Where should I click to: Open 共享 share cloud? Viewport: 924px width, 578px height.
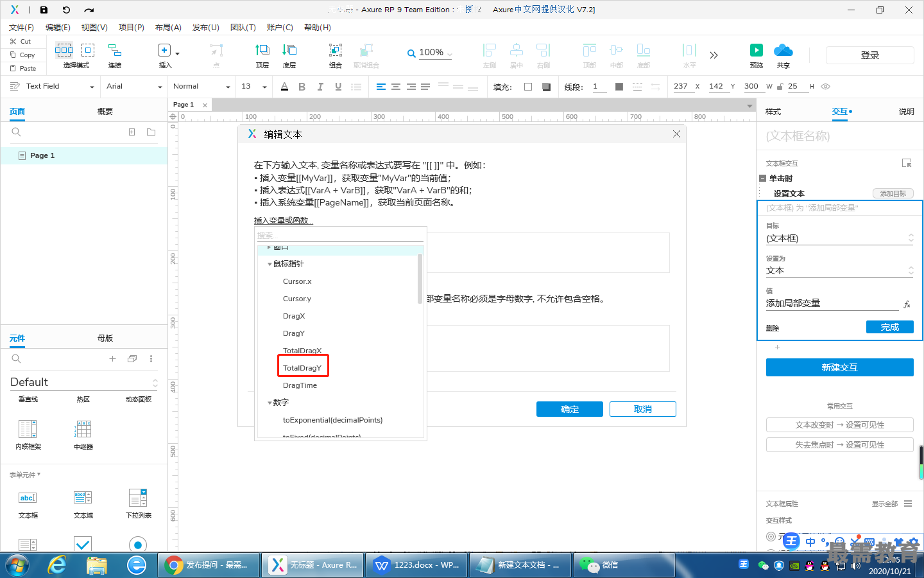coord(783,55)
